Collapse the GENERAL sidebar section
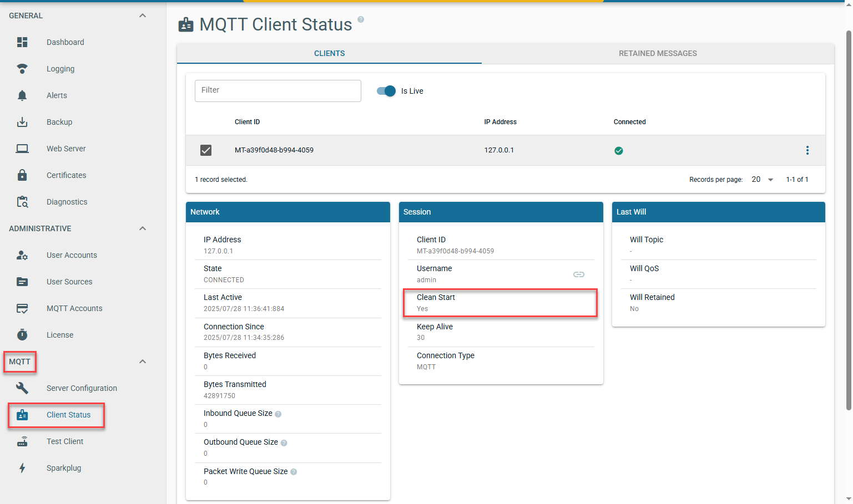The width and height of the screenshot is (853, 504). (143, 16)
